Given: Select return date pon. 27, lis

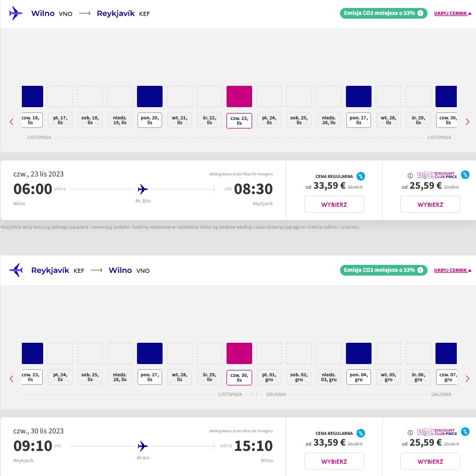Looking at the screenshot, I should coord(150,377).
